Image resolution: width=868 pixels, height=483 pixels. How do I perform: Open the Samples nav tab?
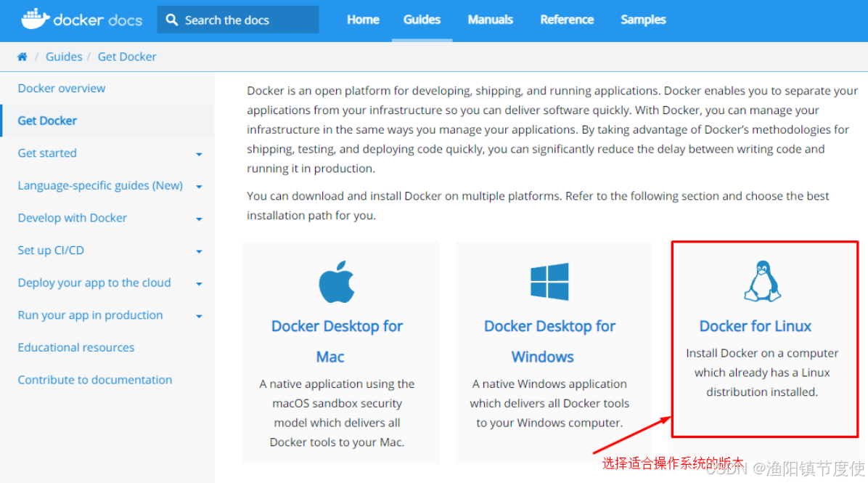[643, 20]
